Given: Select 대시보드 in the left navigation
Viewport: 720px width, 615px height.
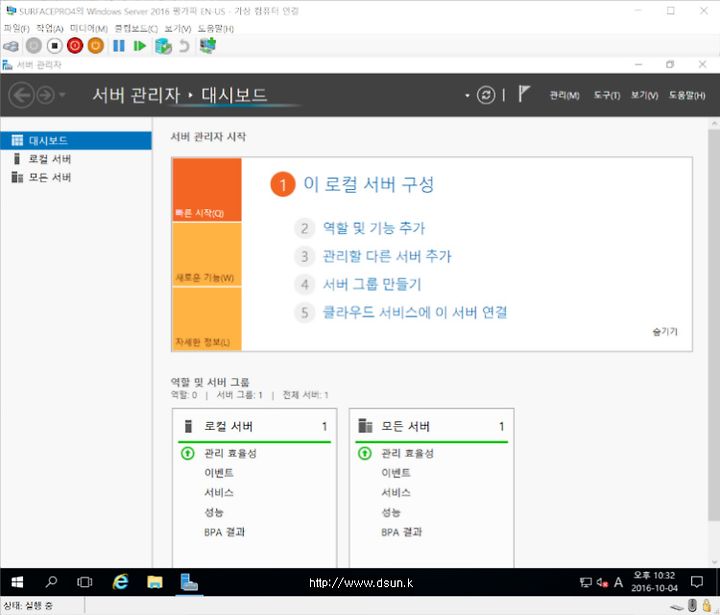Looking at the screenshot, I should point(76,141).
